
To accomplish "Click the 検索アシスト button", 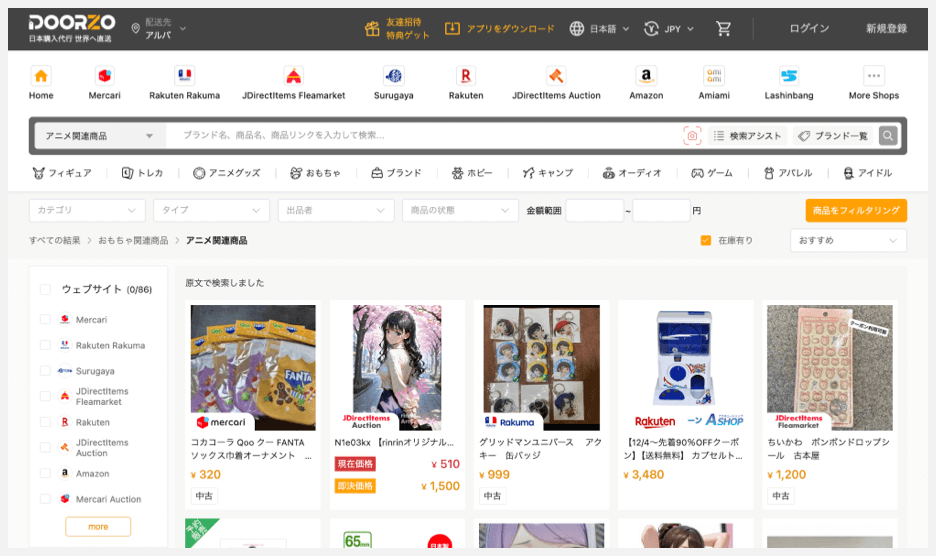I will 747,136.
